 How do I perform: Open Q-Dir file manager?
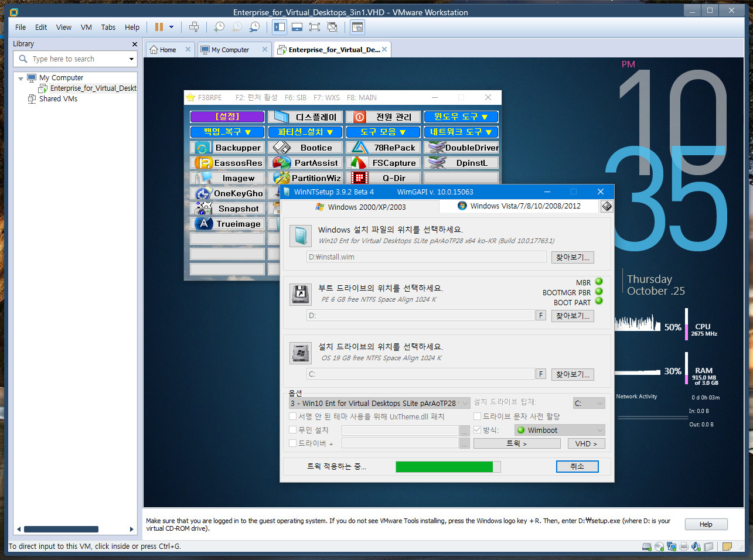coord(383,178)
